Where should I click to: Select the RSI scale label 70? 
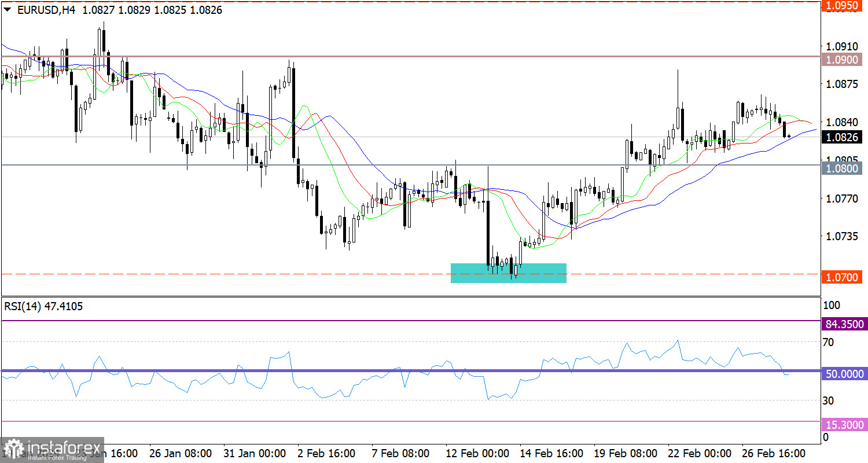(829, 343)
